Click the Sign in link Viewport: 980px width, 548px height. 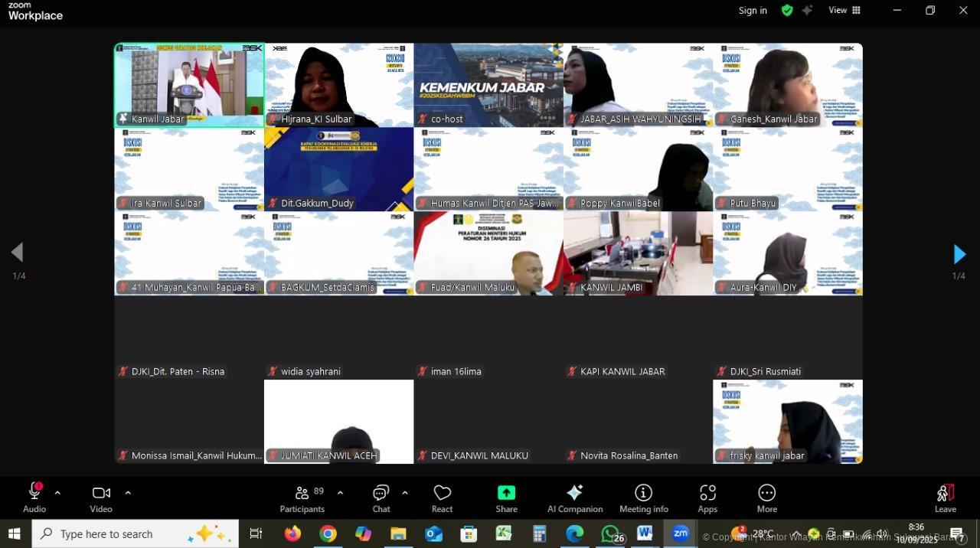(753, 11)
